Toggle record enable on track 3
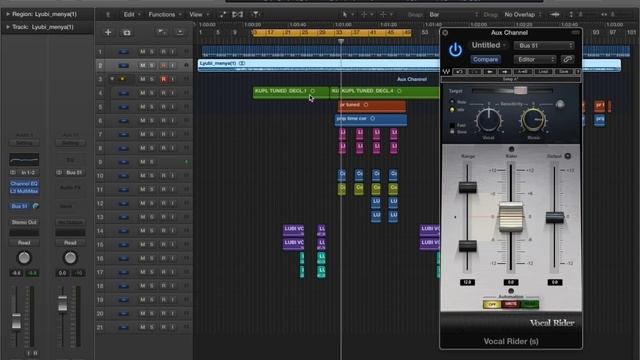The height and width of the screenshot is (360, 640). (x=164, y=79)
